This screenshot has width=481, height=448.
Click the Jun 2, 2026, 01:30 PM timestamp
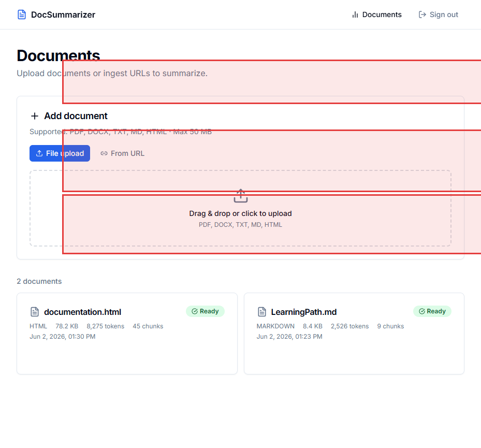pos(63,337)
